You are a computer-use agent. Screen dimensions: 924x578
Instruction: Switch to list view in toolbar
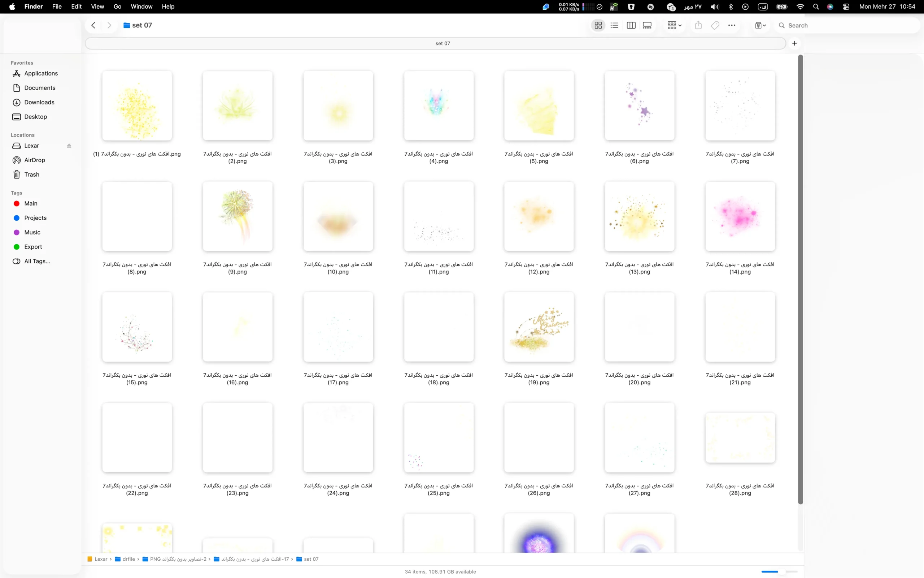coord(614,25)
